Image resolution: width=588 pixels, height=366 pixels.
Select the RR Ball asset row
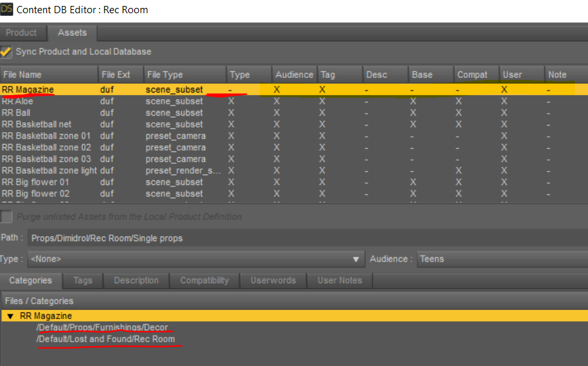point(294,113)
